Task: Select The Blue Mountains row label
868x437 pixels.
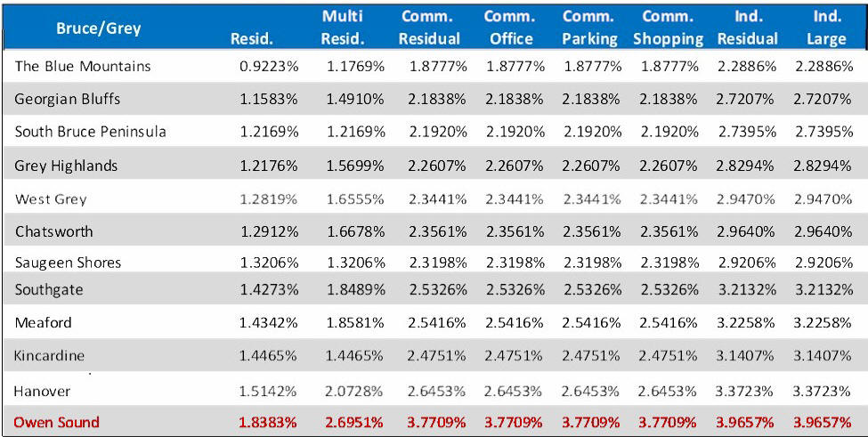Action: click(x=83, y=66)
